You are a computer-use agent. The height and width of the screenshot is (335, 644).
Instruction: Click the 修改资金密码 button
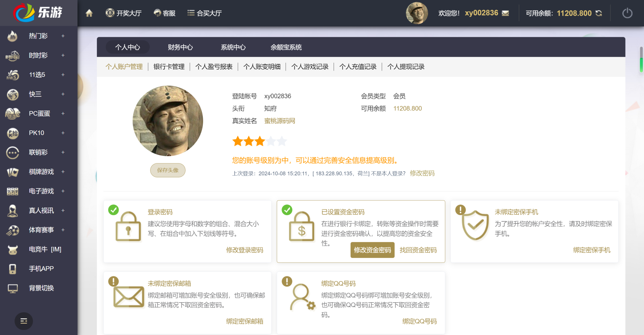click(372, 250)
